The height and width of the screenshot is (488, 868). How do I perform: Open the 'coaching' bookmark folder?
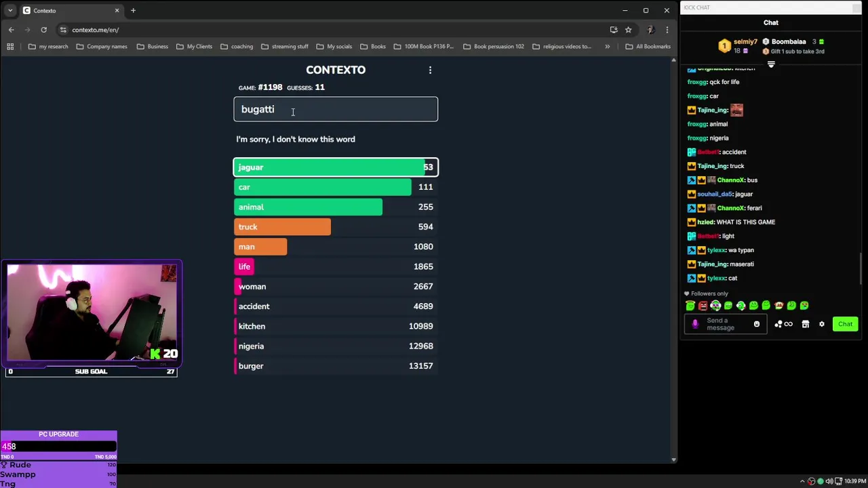click(x=237, y=46)
